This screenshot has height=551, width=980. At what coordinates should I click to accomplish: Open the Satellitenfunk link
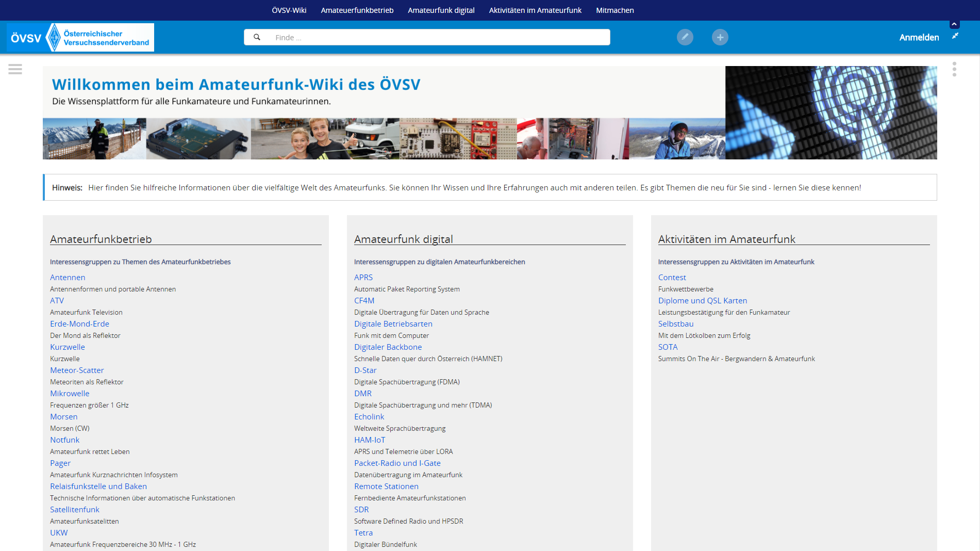pyautogui.click(x=74, y=510)
